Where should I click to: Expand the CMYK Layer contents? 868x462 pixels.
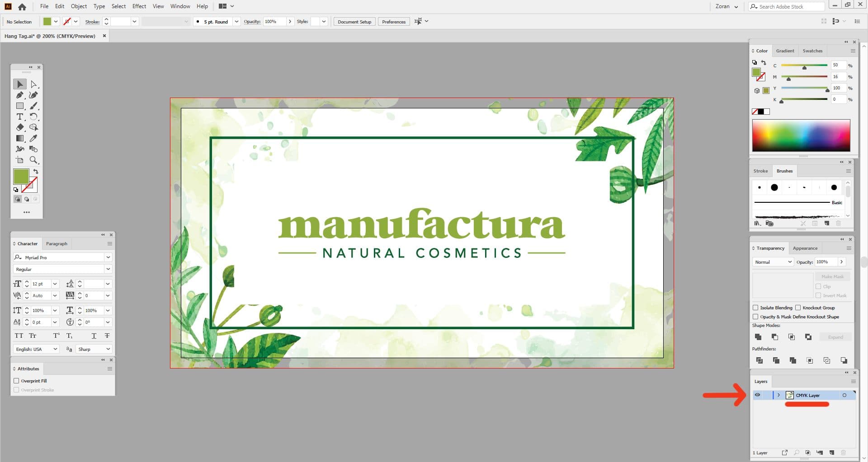778,395
